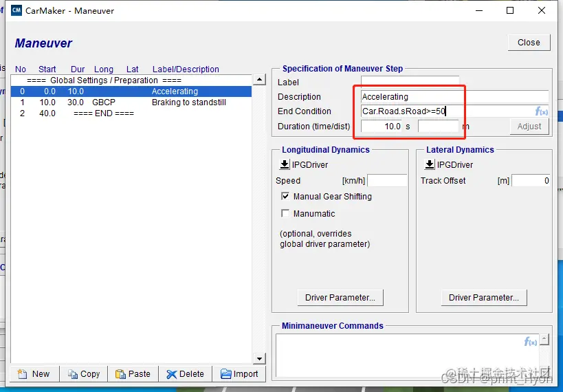Click maneuver list scroll up arrow

point(259,79)
